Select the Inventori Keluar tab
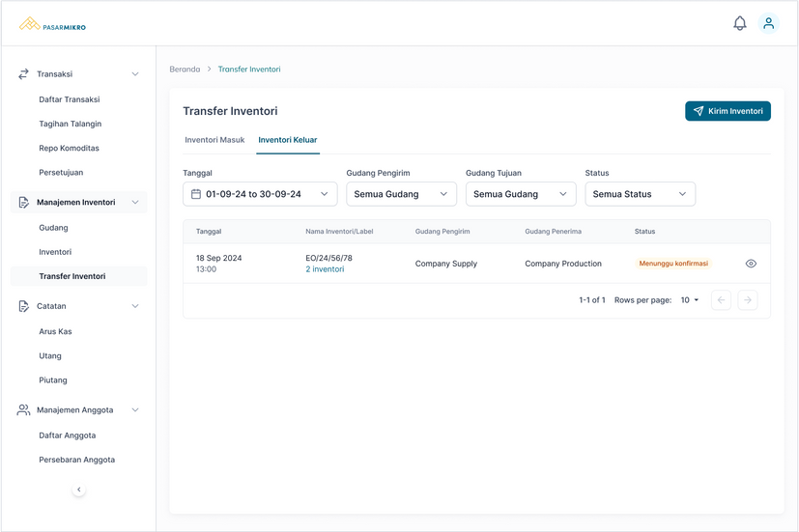This screenshot has height=532, width=799. [x=288, y=140]
